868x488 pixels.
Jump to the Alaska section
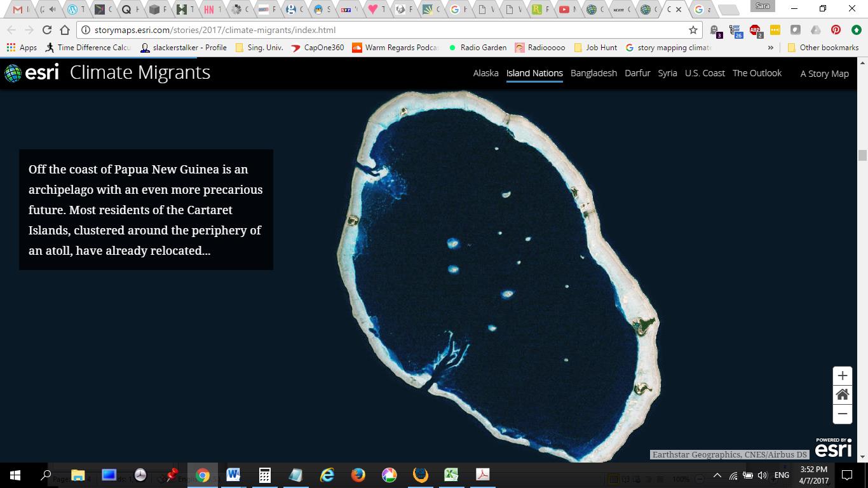tap(486, 73)
